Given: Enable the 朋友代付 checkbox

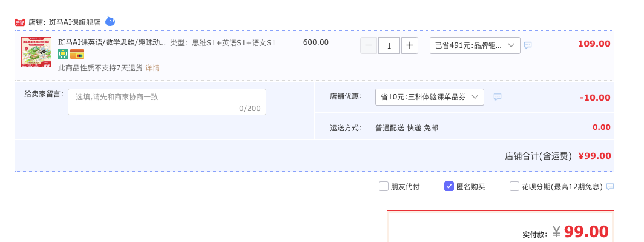Looking at the screenshot, I should point(384,186).
